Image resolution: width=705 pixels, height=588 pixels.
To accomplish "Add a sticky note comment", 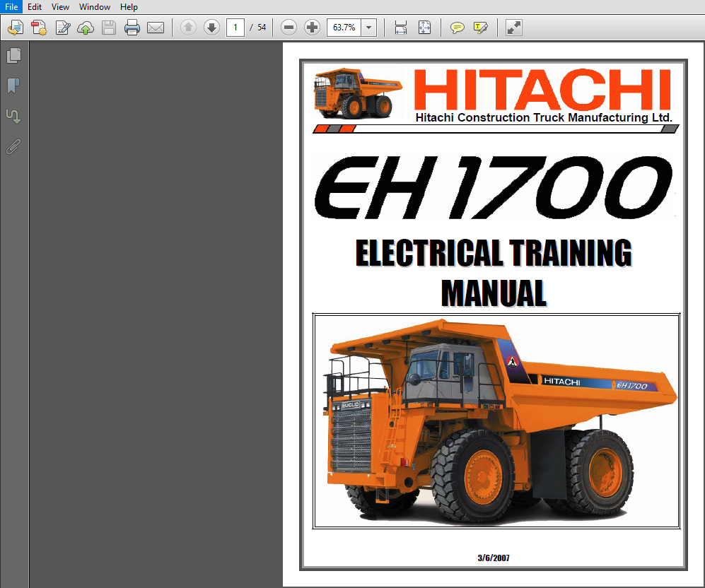I will (458, 28).
